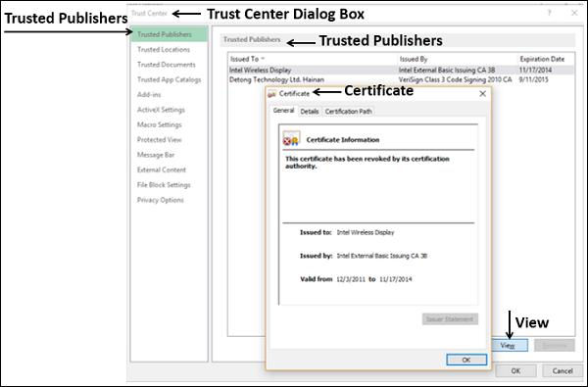588x387 pixels.
Task: Open External Content settings
Action: point(162,169)
